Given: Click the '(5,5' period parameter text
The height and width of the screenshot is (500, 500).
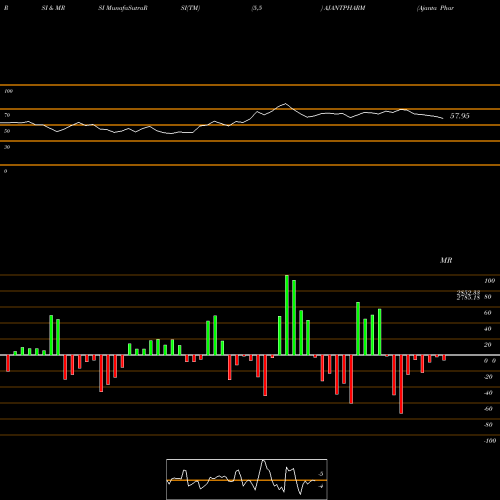Looking at the screenshot, I should (x=257, y=8).
